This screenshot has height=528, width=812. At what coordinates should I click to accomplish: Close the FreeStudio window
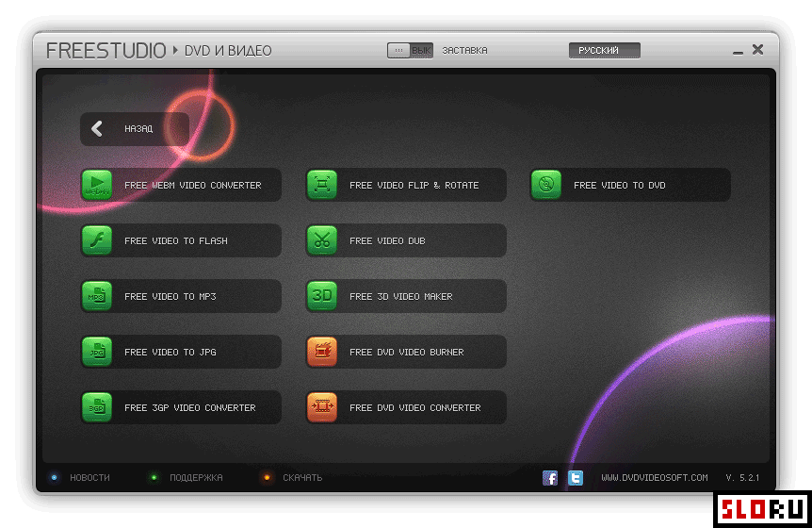(x=757, y=49)
